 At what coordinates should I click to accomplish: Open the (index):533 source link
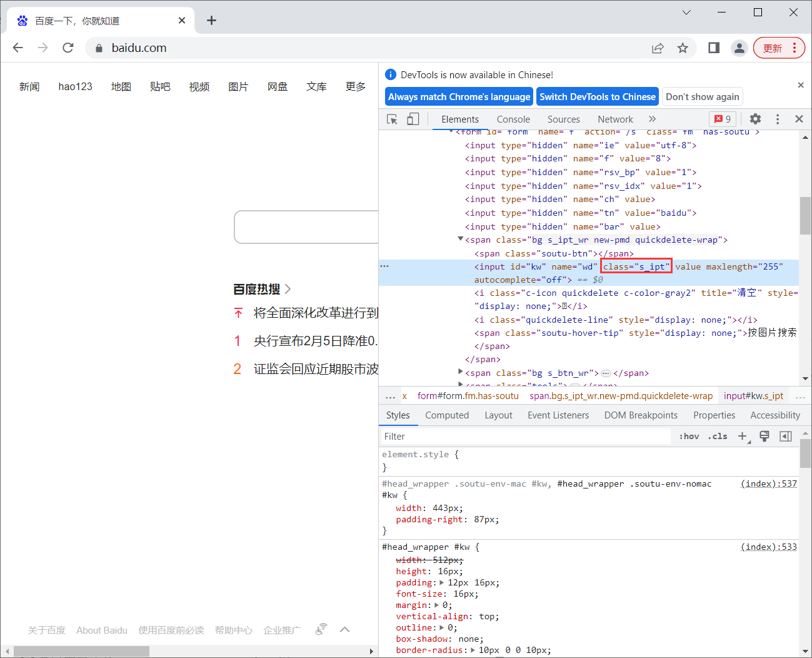769,547
